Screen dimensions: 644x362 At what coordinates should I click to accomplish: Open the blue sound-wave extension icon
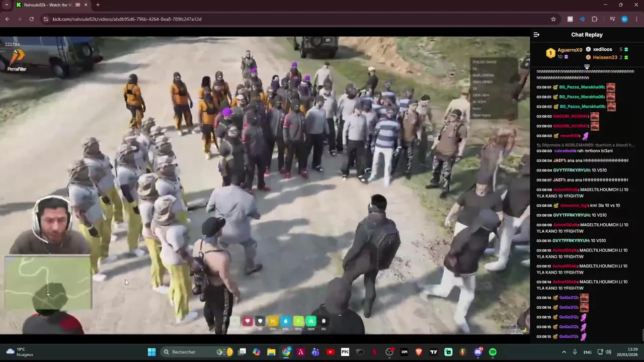(582, 19)
